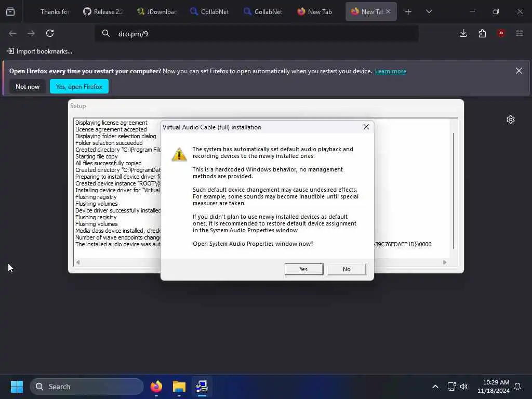Open the Learn more link
532x399 pixels.
coord(391,71)
